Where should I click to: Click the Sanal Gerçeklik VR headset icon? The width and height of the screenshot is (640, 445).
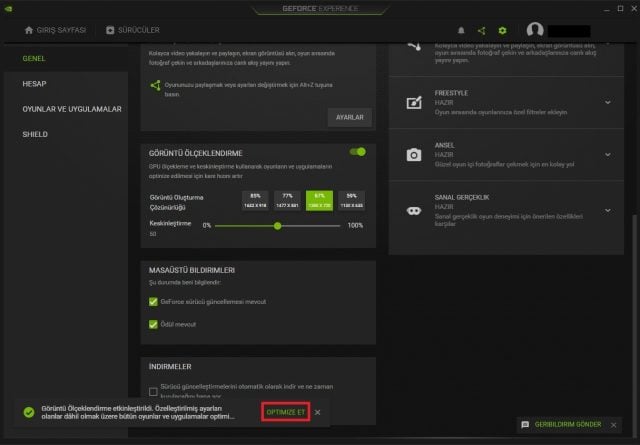414,211
